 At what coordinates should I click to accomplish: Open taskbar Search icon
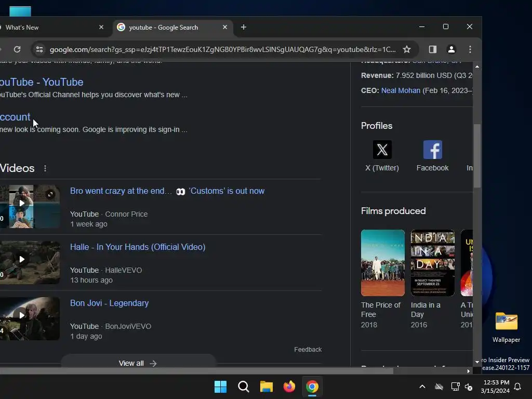pyautogui.click(x=244, y=387)
